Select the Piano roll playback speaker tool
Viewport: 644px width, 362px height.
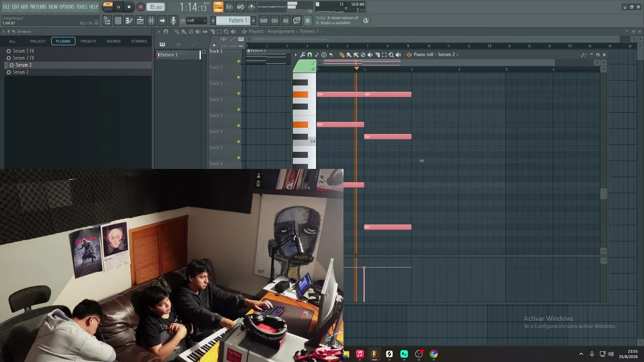click(x=398, y=55)
